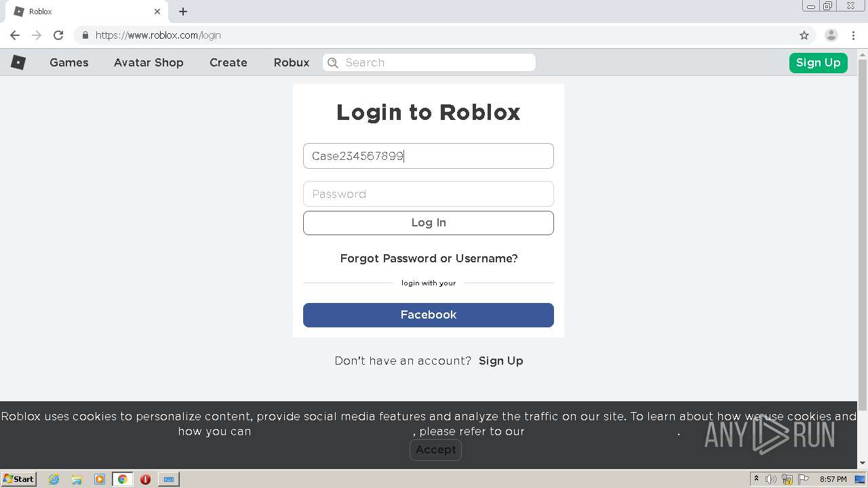Screen dimensions: 868x488
Task: Open the Chrome three-dot menu
Action: click(x=853, y=35)
